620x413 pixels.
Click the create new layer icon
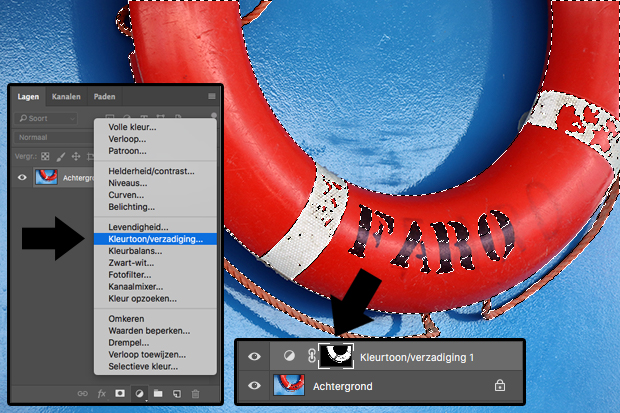pos(176,395)
